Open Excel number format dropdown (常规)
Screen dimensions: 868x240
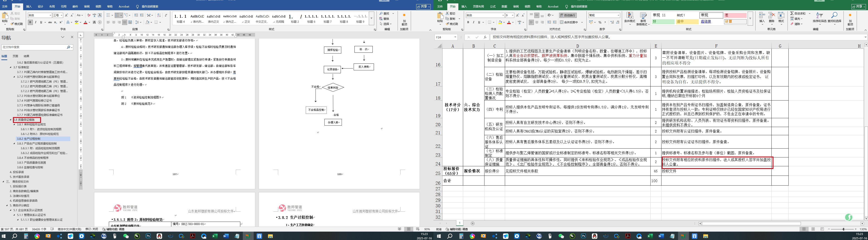click(618, 15)
